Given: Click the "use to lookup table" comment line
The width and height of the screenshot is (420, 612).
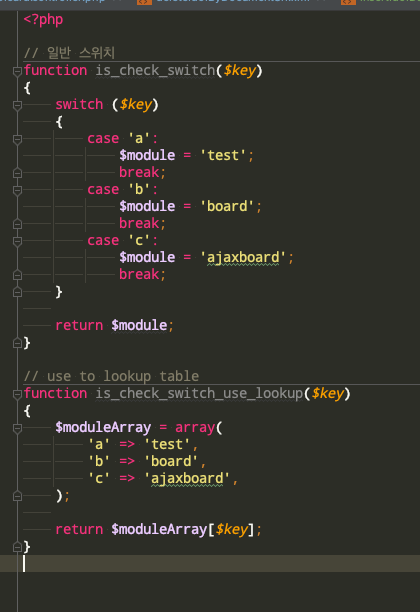Looking at the screenshot, I should click(x=111, y=376).
